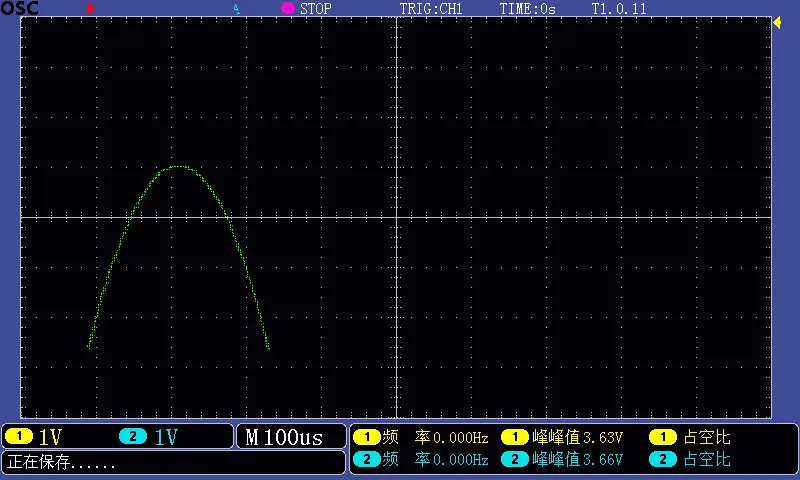800x480 pixels.
Task: Click the small cyan marker in the header
Action: pyautogui.click(x=236, y=9)
